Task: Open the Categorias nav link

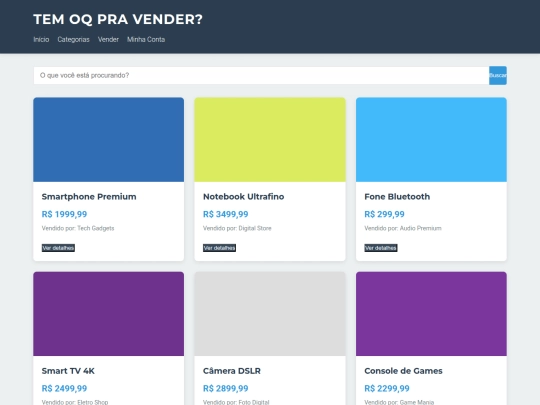Action: (73, 40)
